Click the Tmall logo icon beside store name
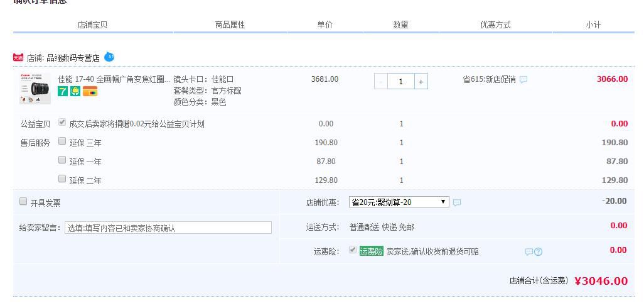644x303 pixels. pos(18,58)
